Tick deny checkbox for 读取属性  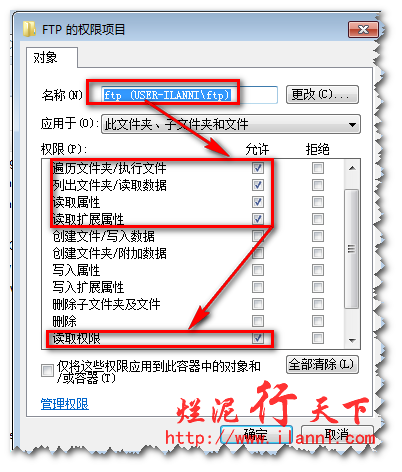pyautogui.click(x=318, y=202)
